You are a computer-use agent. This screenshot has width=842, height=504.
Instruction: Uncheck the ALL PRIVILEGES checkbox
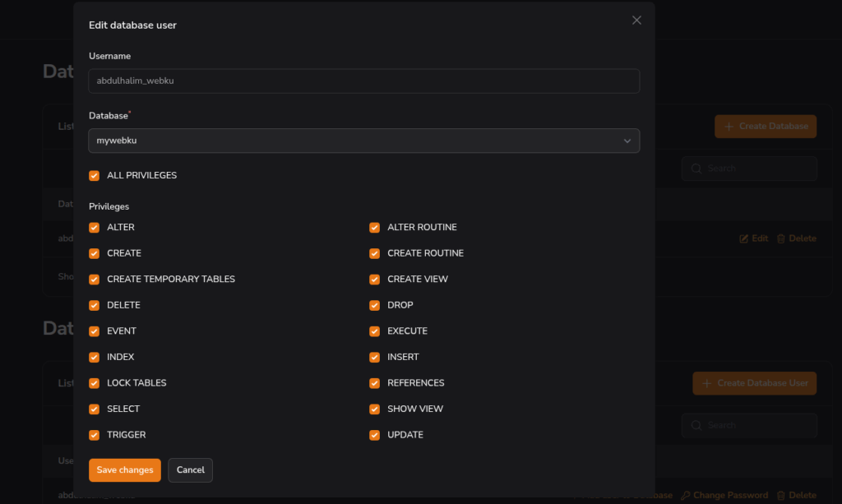[95, 176]
